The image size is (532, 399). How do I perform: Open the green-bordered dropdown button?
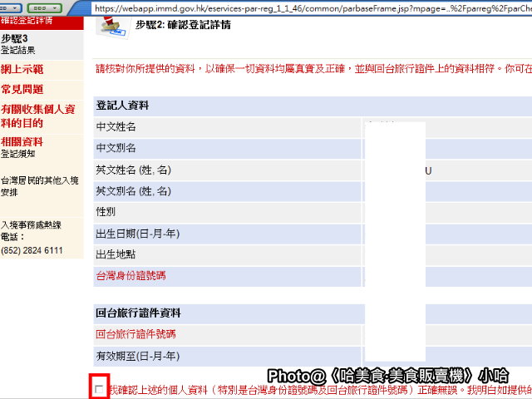click(x=44, y=7)
